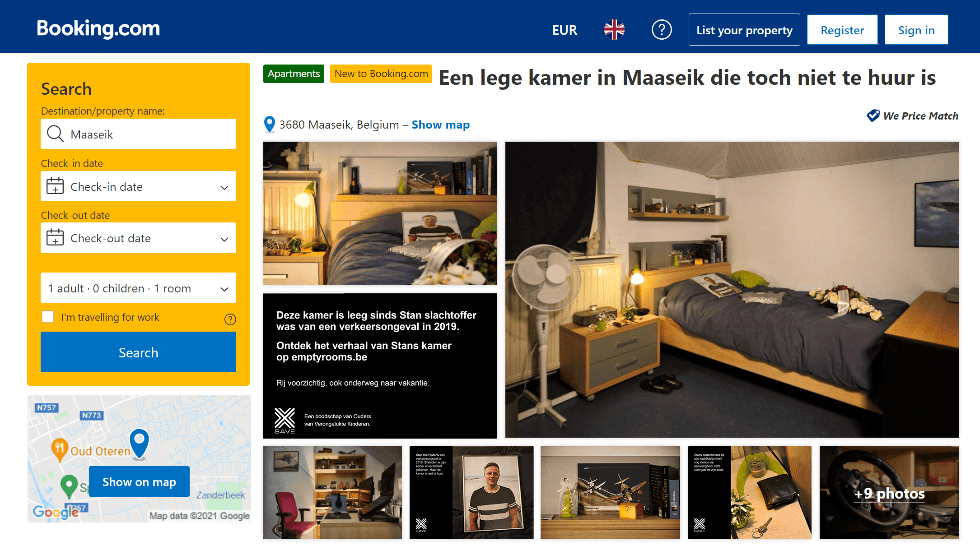Click the We Price Match tag icon
This screenshot has height=555, width=980.
point(873,116)
